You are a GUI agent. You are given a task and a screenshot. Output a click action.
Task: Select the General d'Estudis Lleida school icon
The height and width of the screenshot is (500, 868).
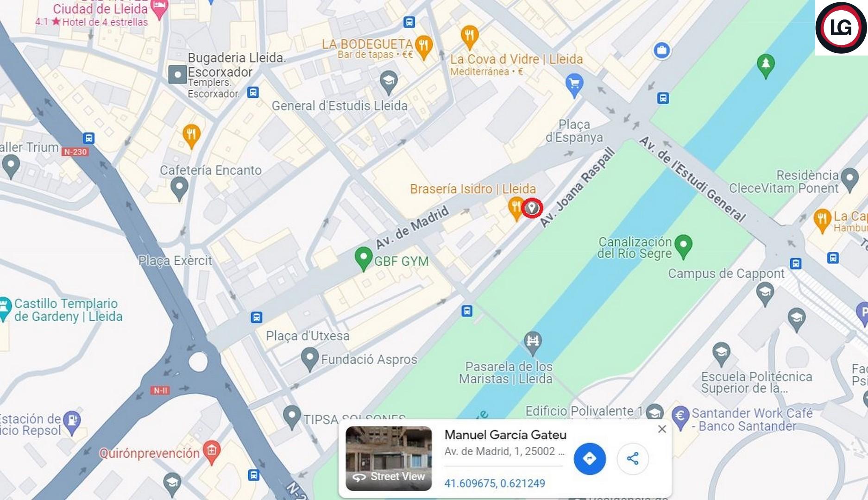pos(389,82)
